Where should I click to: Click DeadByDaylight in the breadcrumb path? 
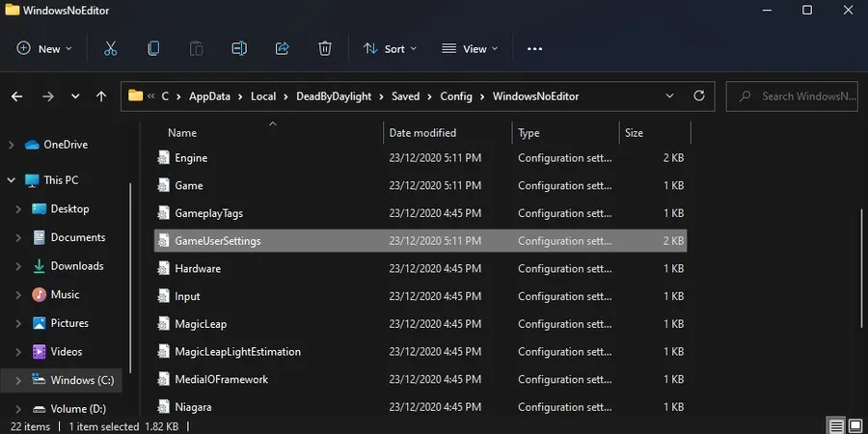(334, 96)
